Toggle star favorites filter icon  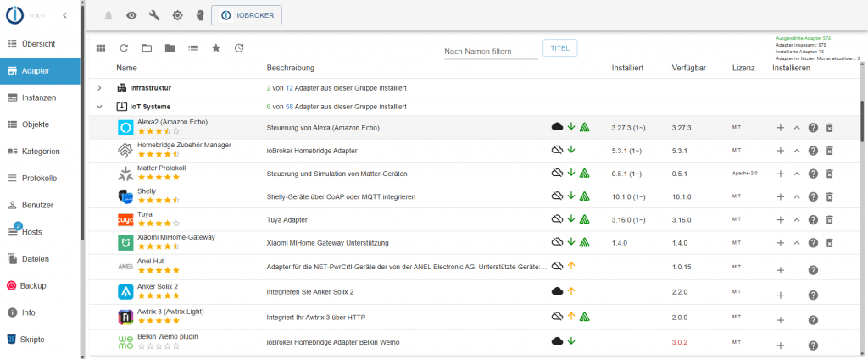pos(216,48)
